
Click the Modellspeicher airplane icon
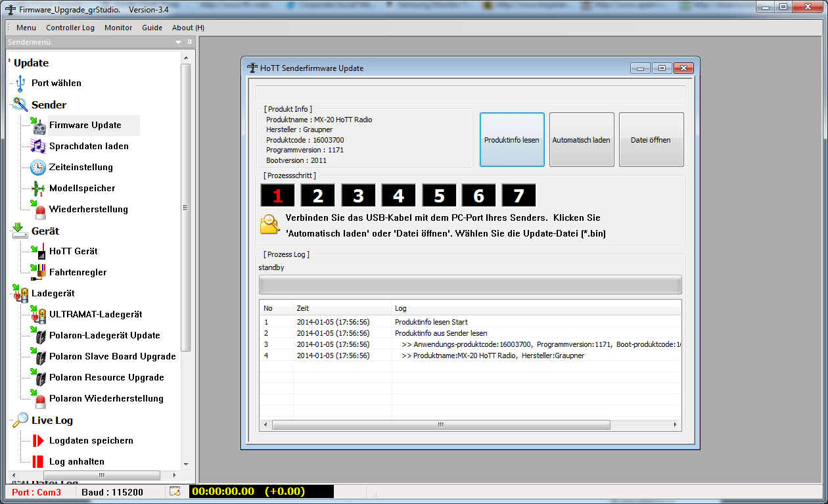[x=38, y=189]
